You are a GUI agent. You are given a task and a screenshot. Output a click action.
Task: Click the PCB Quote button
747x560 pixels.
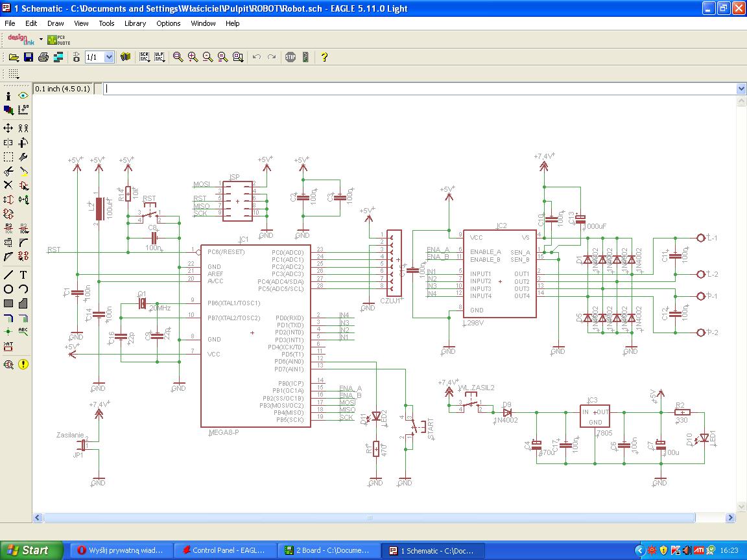[x=59, y=40]
